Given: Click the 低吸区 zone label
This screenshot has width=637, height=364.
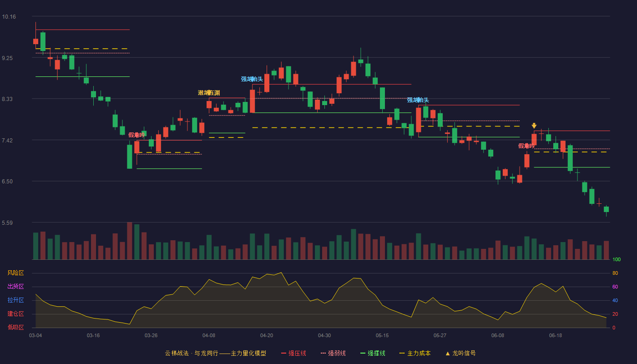Looking at the screenshot, I should coord(15,327).
